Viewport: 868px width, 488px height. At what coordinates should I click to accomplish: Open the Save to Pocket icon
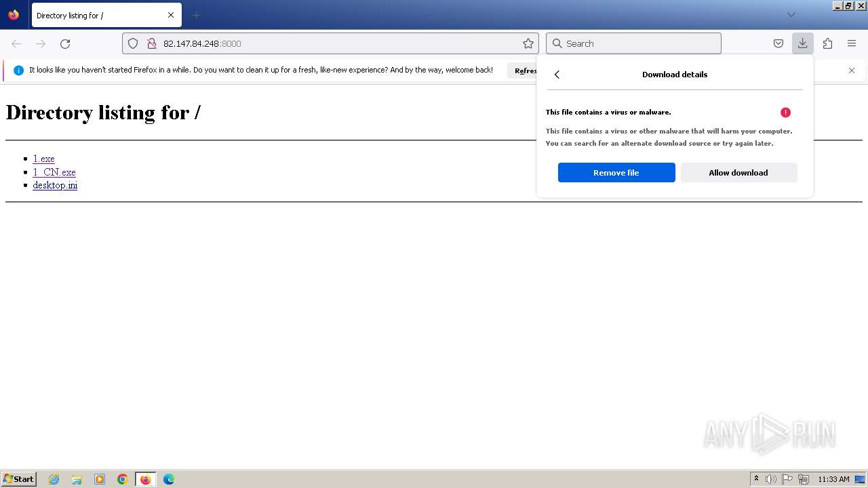[778, 43]
